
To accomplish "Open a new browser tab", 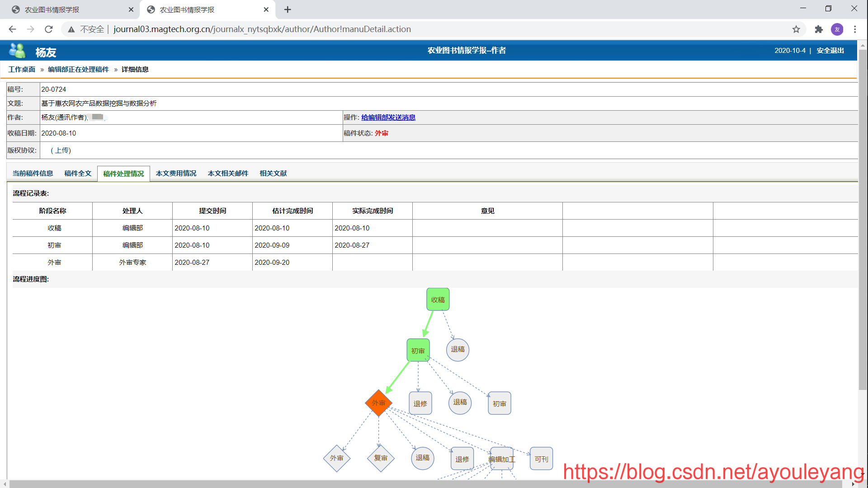I will 288,9.
